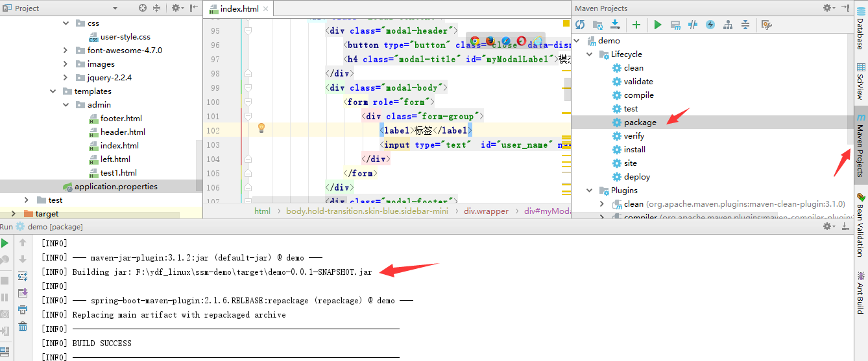Toggle Offline Mode in Maven toolbar

693,25
